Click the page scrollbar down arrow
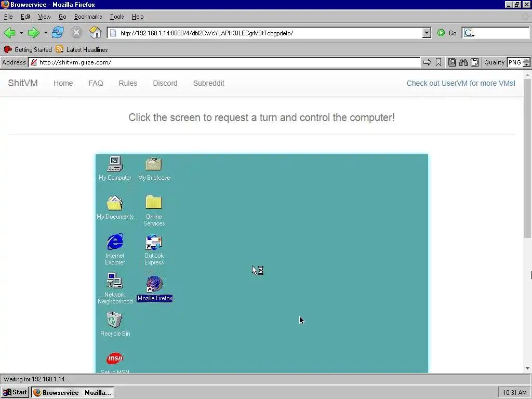 coord(528,368)
